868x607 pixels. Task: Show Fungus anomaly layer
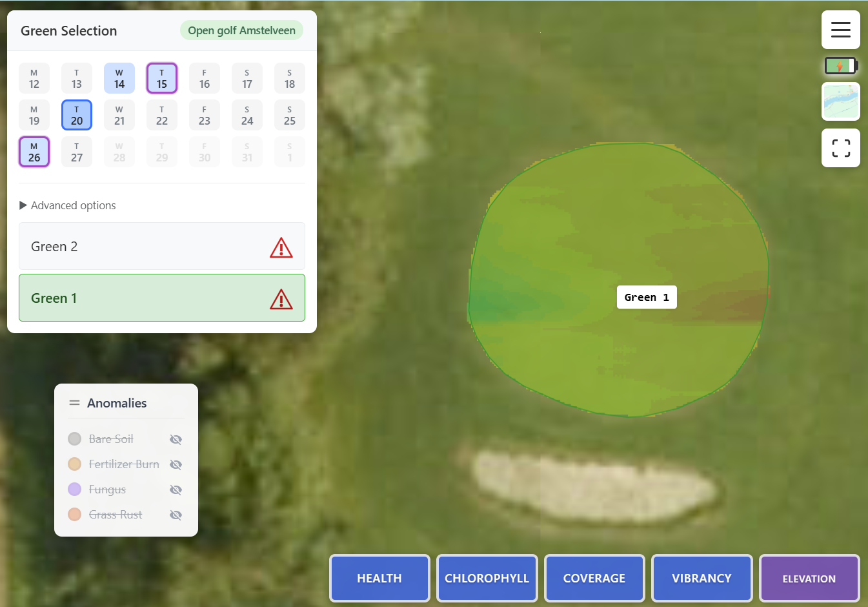coord(176,490)
